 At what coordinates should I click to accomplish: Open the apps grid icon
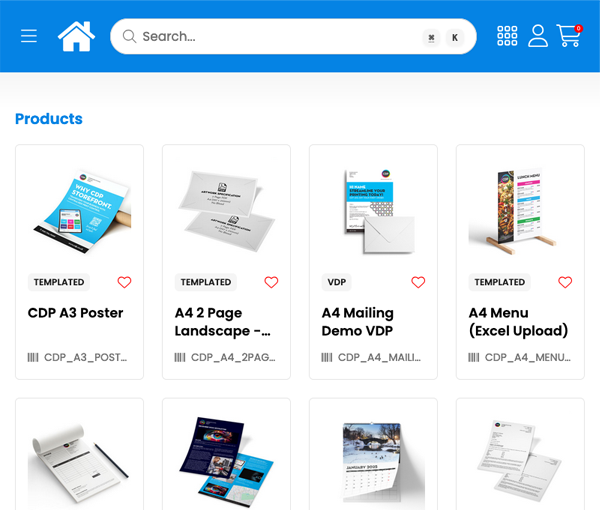tap(507, 36)
